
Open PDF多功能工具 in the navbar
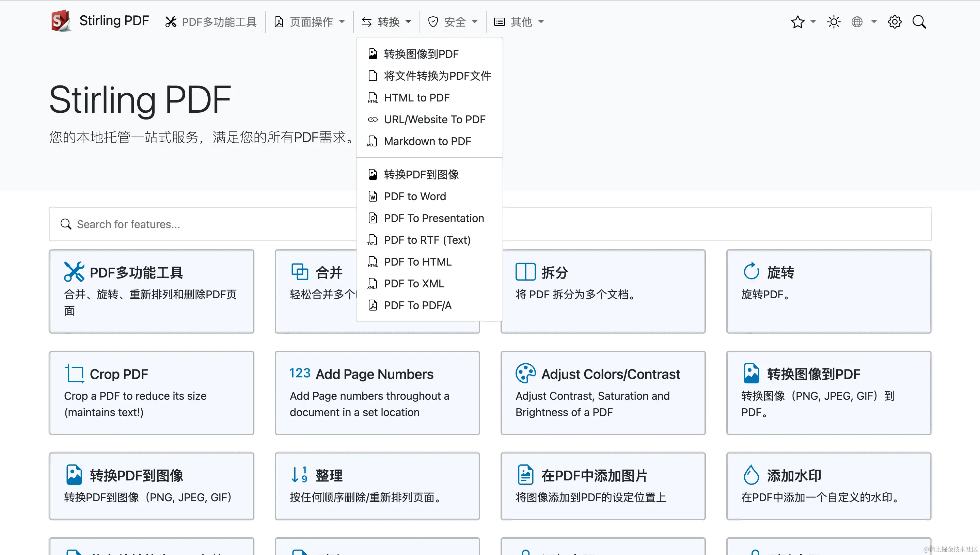point(211,22)
